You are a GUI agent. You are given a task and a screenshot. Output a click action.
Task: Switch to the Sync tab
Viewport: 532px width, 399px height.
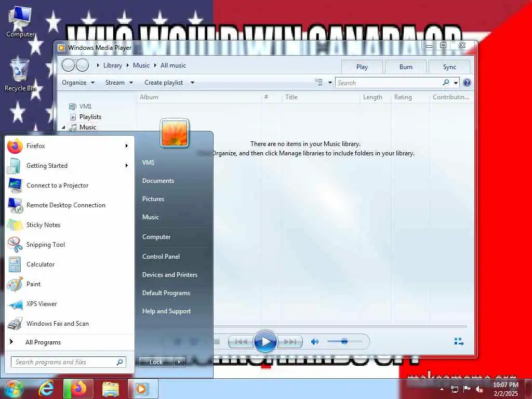pyautogui.click(x=449, y=67)
